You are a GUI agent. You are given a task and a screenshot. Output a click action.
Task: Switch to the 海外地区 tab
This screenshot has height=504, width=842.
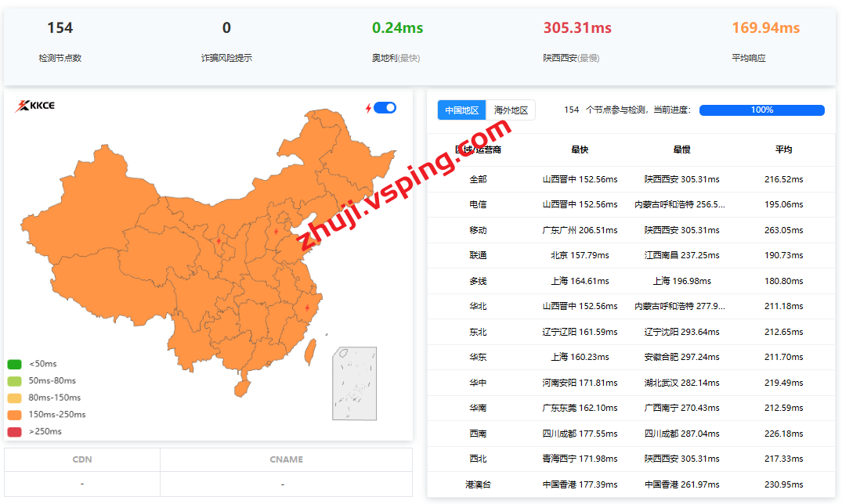(511, 110)
